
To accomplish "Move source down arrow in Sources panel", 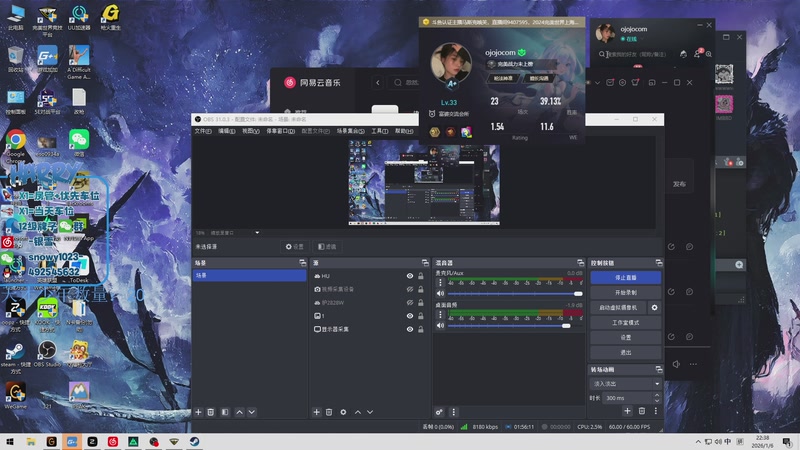I will tap(370, 412).
